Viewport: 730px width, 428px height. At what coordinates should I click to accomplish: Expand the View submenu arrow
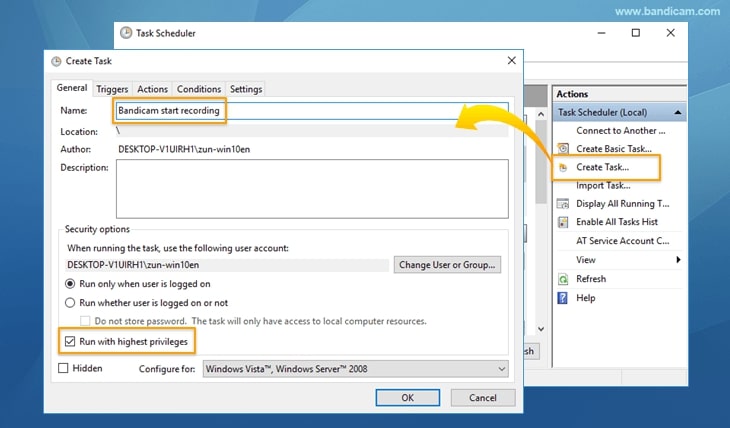click(679, 260)
